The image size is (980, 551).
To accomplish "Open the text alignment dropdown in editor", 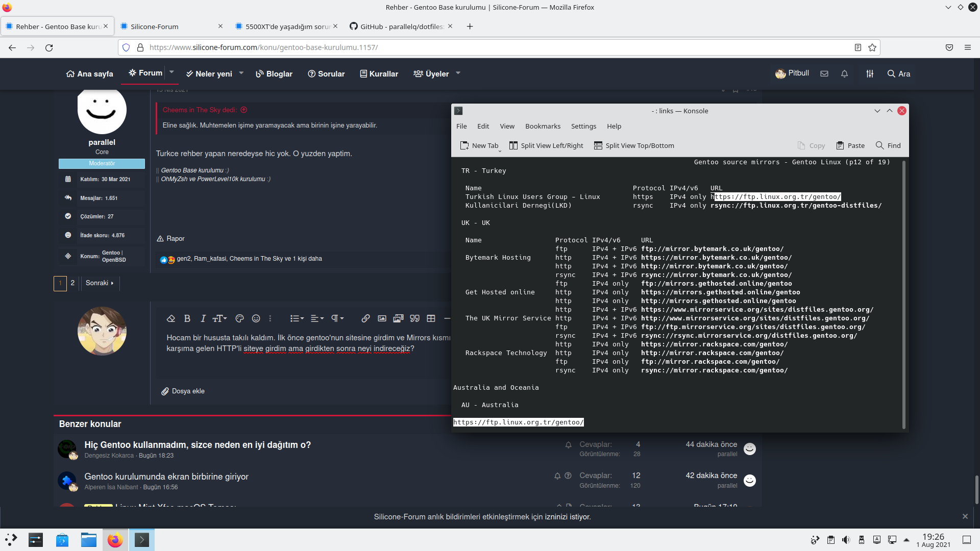I will point(317,318).
